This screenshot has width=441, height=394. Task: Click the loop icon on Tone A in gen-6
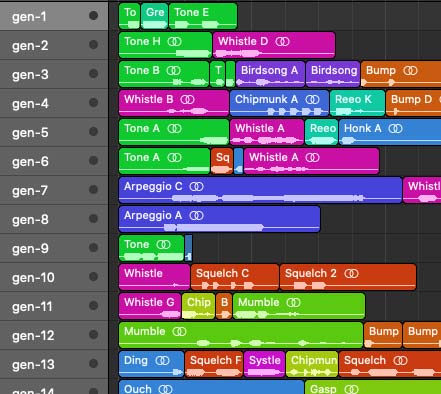(x=175, y=158)
